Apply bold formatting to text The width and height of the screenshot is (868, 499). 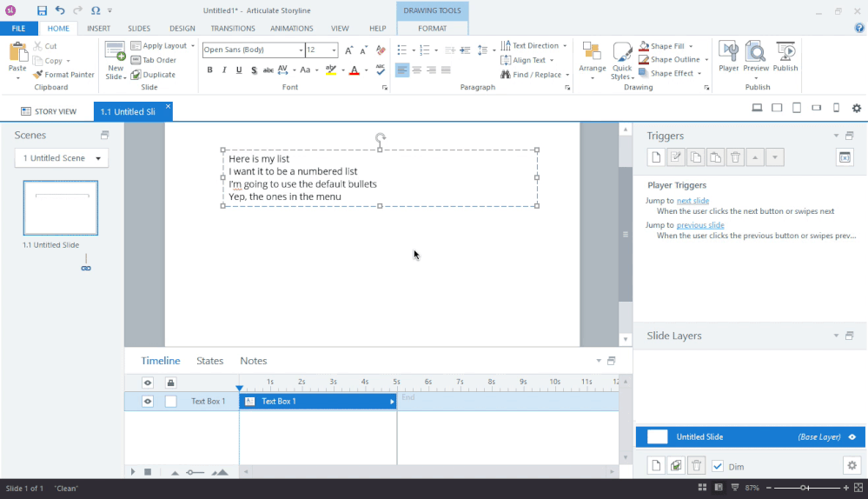click(209, 70)
